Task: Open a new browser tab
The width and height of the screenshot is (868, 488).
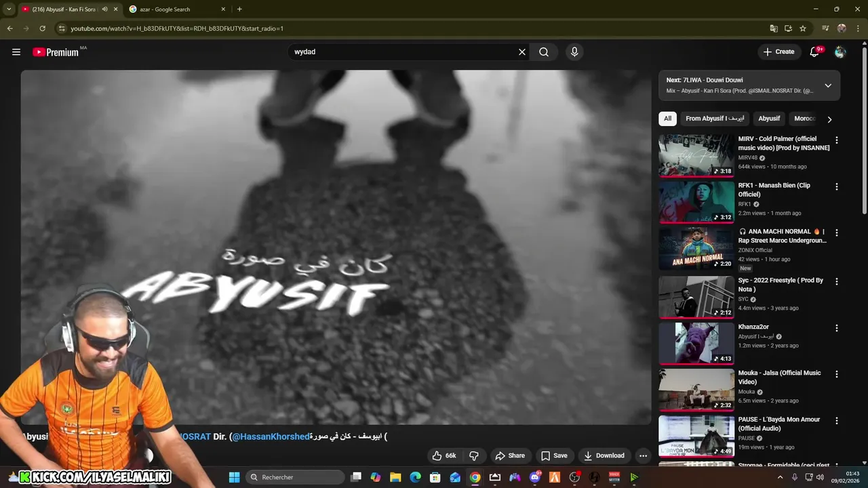Action: [x=239, y=9]
